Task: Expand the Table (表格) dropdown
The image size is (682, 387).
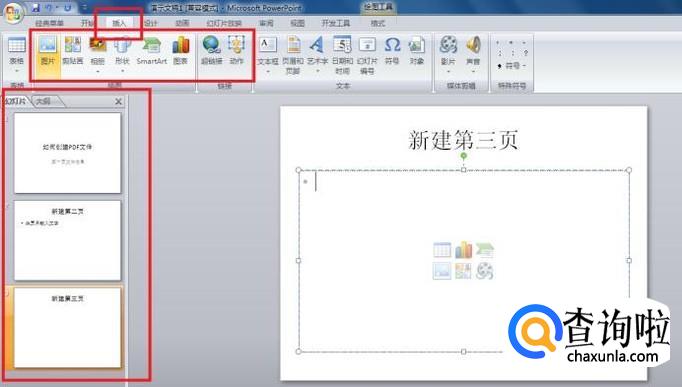Action: (x=17, y=70)
